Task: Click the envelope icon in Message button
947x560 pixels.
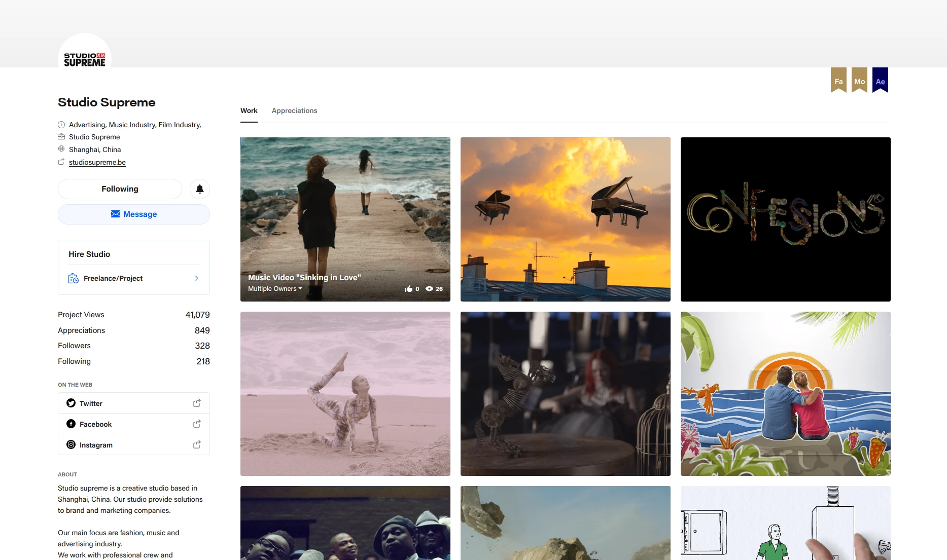Action: pos(116,214)
